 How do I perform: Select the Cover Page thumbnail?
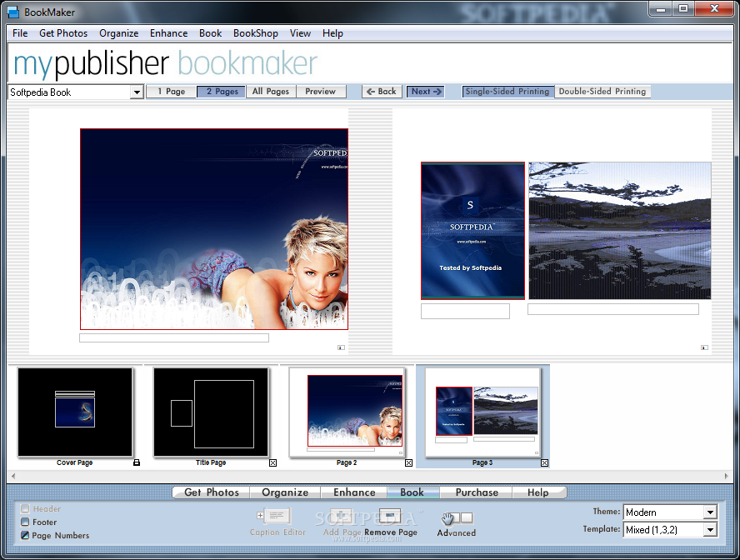pos(75,412)
